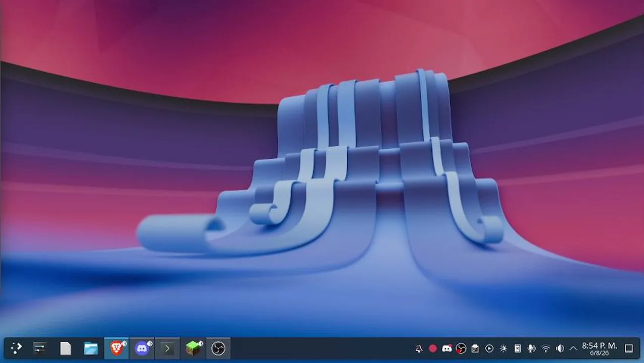
Task: Open the tray icon with an X
Action: [x=518, y=348]
